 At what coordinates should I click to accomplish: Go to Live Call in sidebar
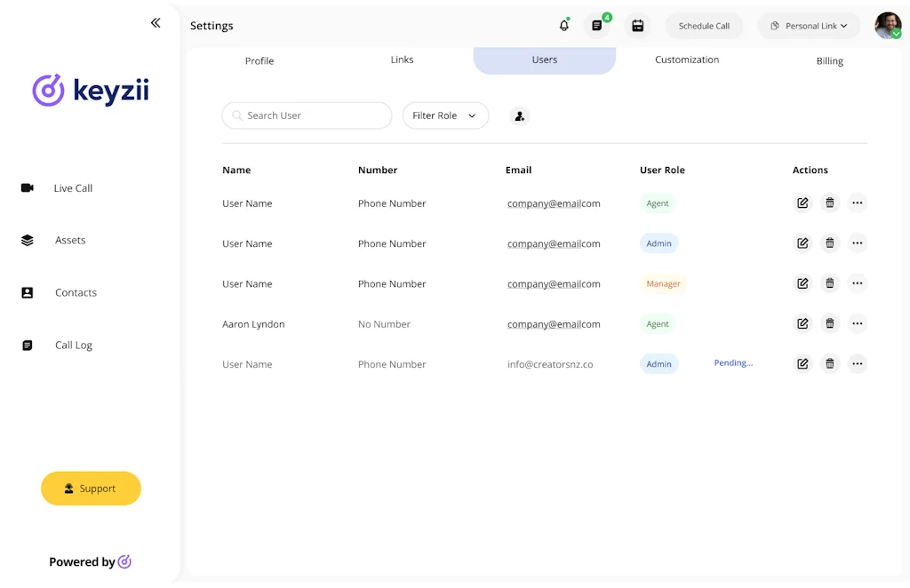73,188
